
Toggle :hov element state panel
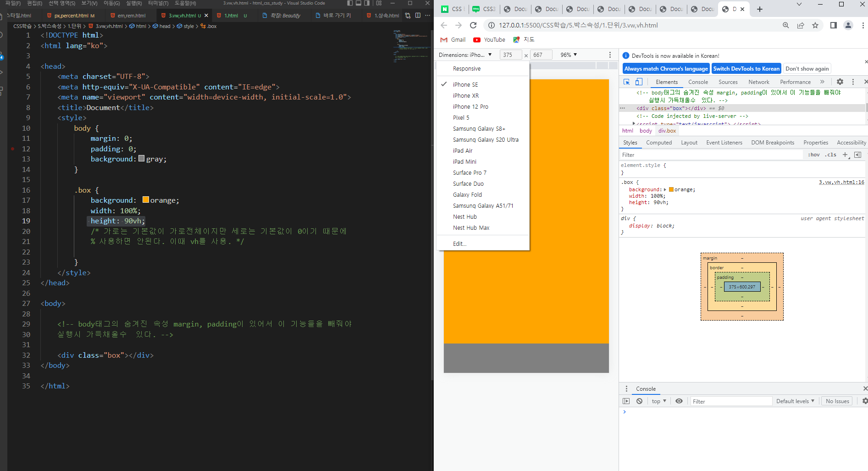814,155
